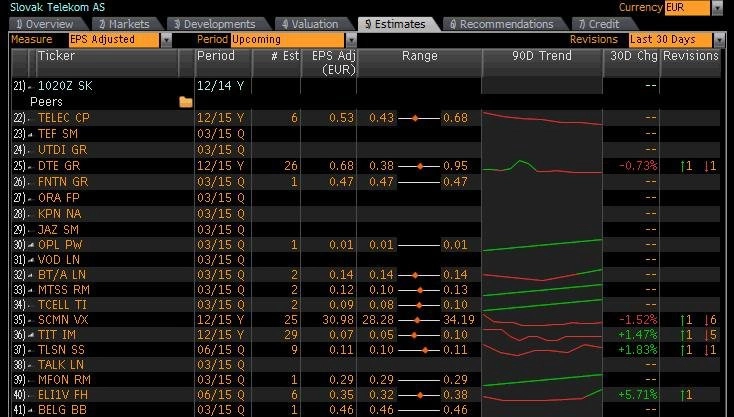Viewport: 734px width, 417px height.
Task: Switch to the Credit tab
Action: pyautogui.click(x=600, y=24)
